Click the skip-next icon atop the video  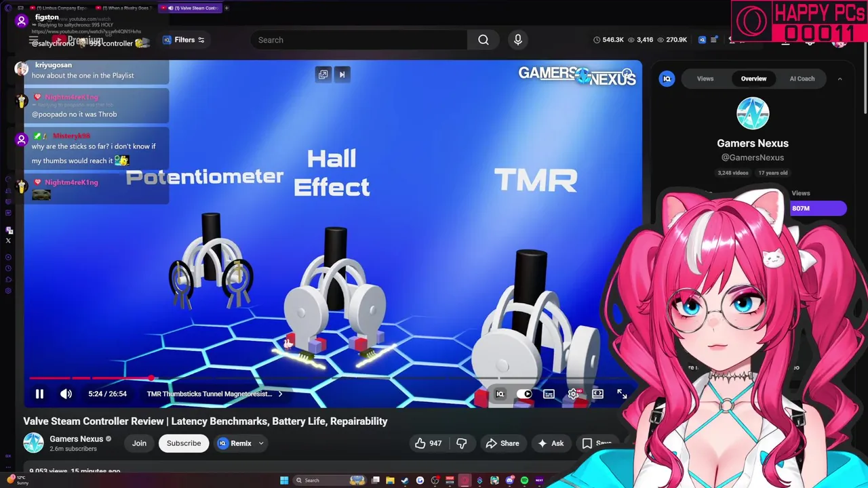point(342,75)
